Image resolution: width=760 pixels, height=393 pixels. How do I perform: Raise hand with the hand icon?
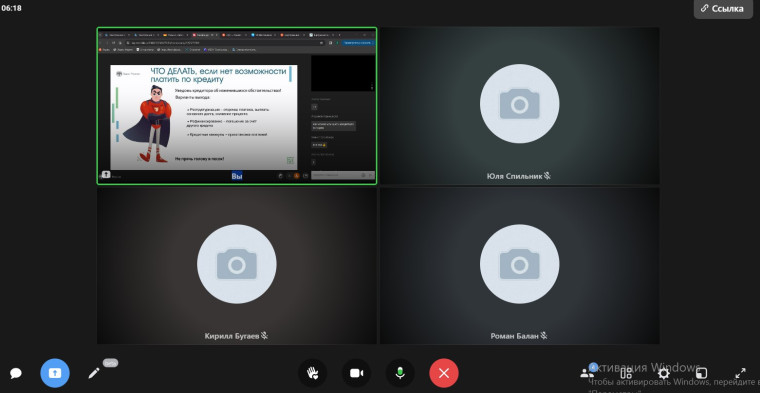[312, 373]
